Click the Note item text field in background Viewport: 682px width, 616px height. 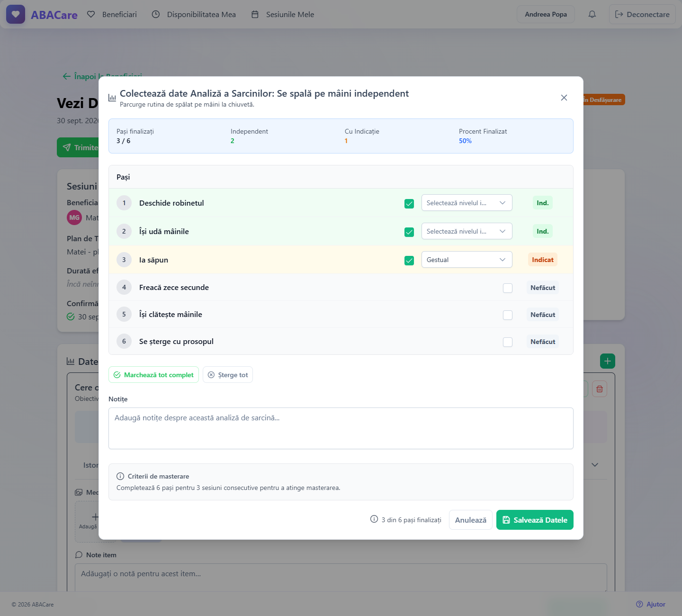(x=341, y=577)
